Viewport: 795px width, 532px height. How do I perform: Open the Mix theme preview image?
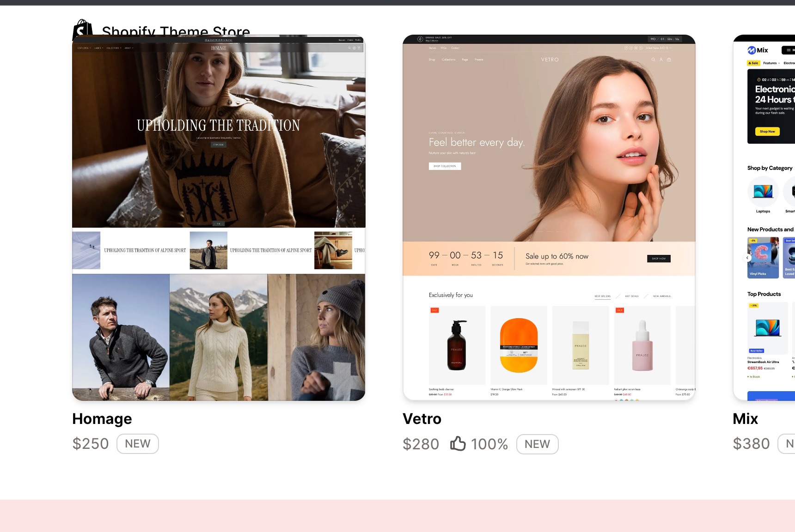click(764, 218)
